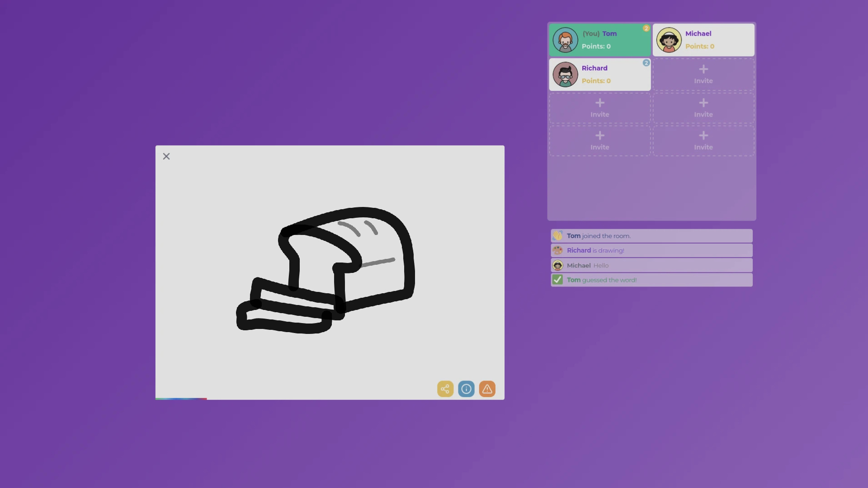Screen dimensions: 868x488
Task: Click the blue 2 badge on Richard's card
Action: (x=646, y=63)
